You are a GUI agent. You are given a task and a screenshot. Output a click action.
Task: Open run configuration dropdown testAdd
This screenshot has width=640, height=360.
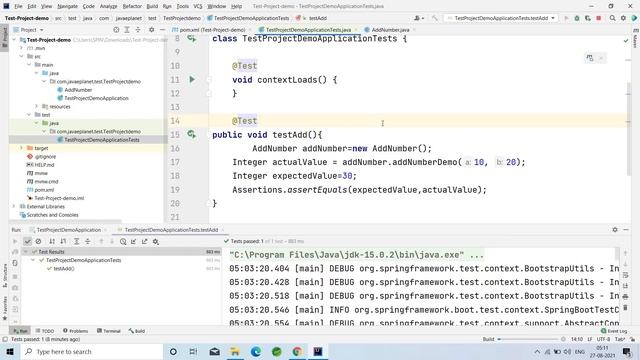(501, 18)
